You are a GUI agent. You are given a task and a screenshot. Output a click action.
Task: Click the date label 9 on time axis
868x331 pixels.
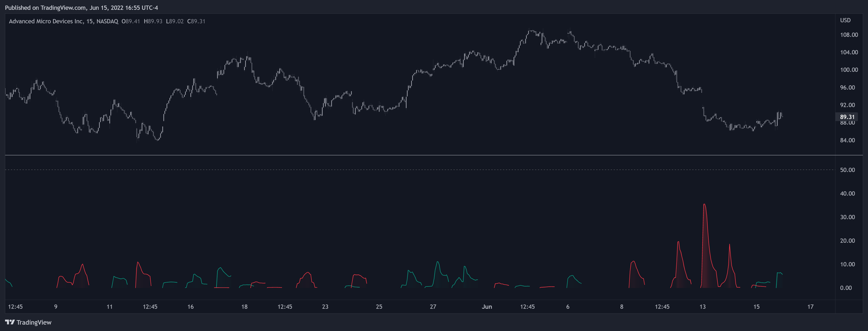pyautogui.click(x=56, y=307)
